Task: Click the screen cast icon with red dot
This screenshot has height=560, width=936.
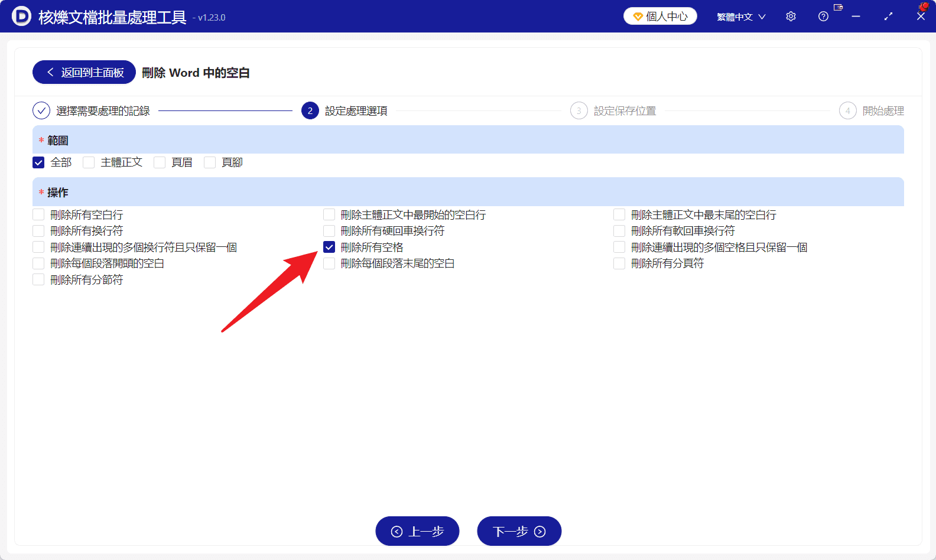Action: coord(838,7)
